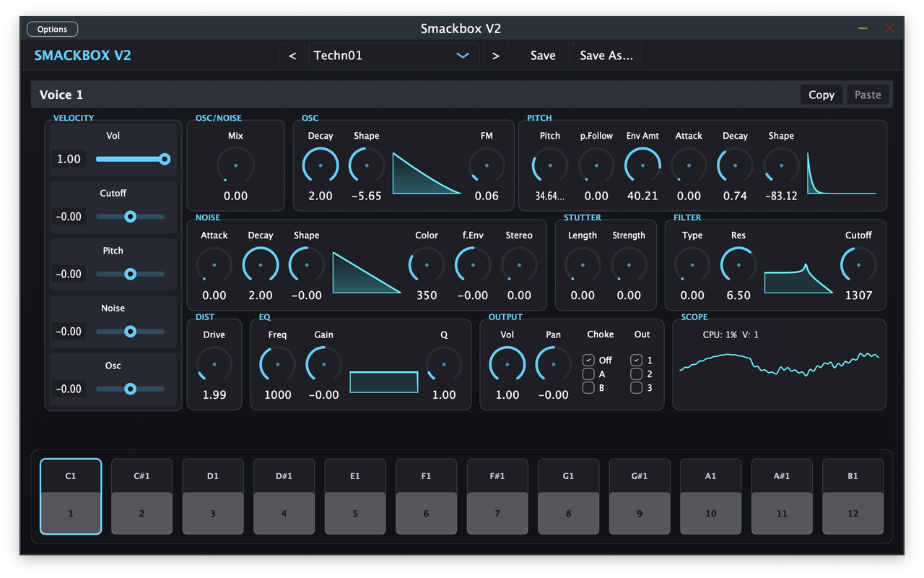Screen dimensions: 924x578
Task: Open the Options menu
Action: tap(52, 30)
